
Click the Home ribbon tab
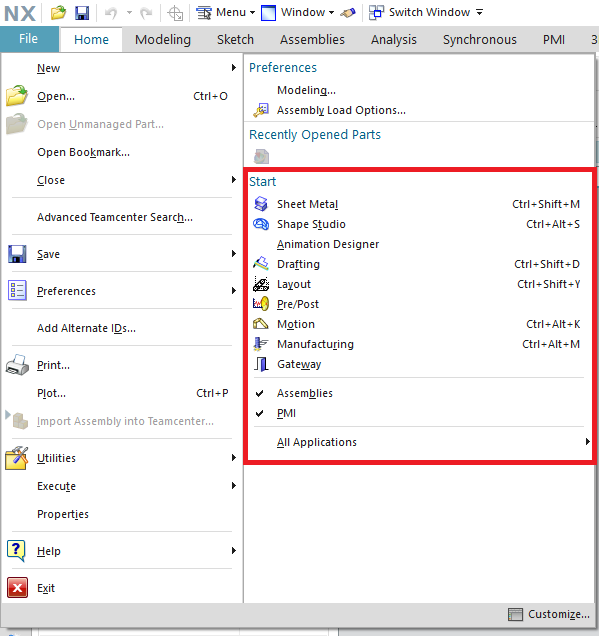(x=91, y=40)
